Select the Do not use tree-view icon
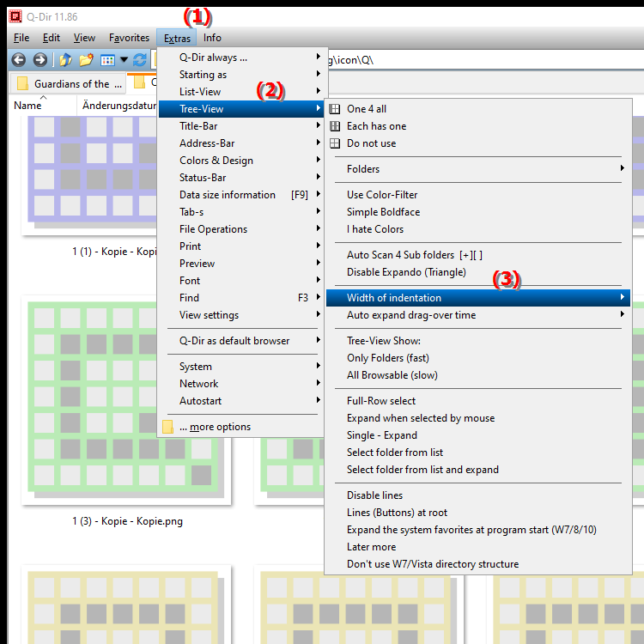 [335, 143]
